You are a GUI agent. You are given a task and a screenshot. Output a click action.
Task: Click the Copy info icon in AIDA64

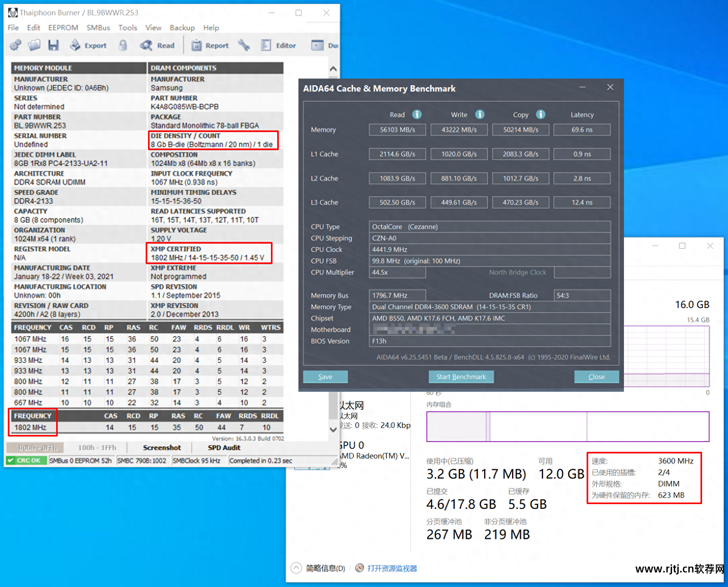pos(541,114)
